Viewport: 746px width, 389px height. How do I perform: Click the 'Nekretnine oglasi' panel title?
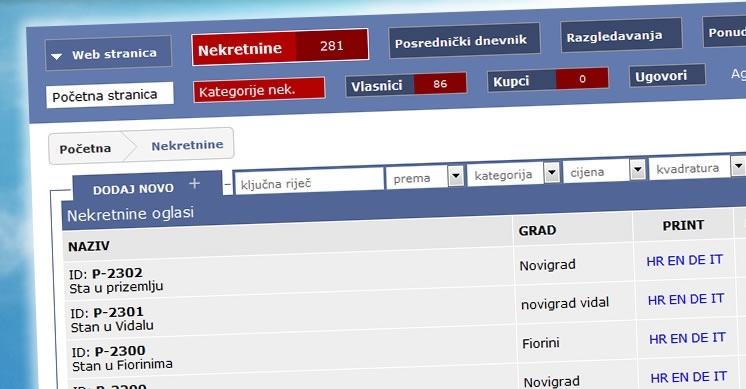tap(130, 214)
